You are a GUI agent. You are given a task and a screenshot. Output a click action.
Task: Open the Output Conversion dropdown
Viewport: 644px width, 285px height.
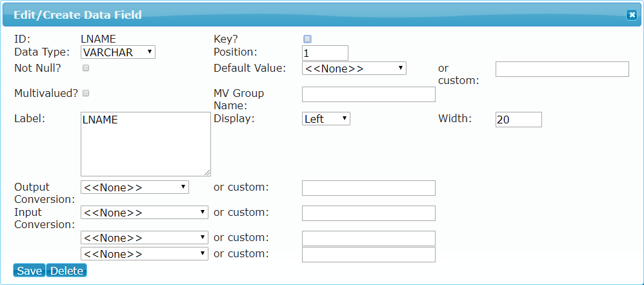[135, 187]
